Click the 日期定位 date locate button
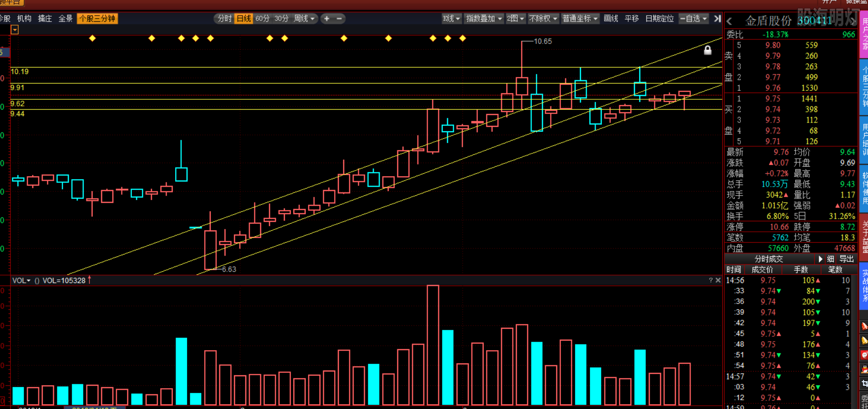The height and width of the screenshot is (409, 868). pyautogui.click(x=660, y=19)
